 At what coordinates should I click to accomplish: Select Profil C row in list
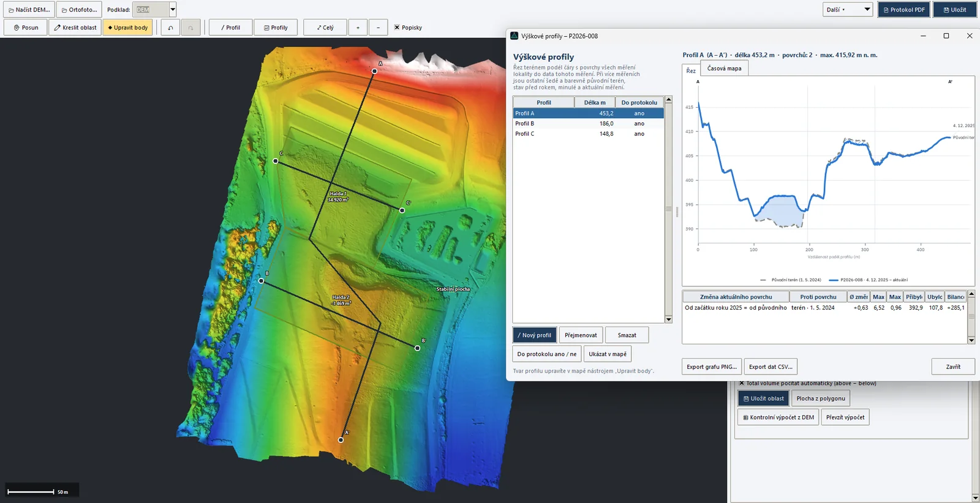click(588, 134)
